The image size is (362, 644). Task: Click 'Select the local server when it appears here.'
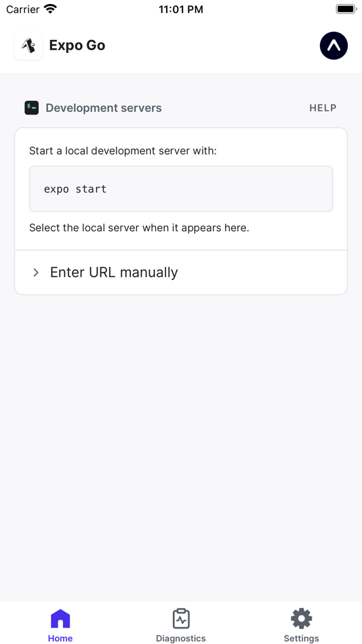(x=139, y=228)
